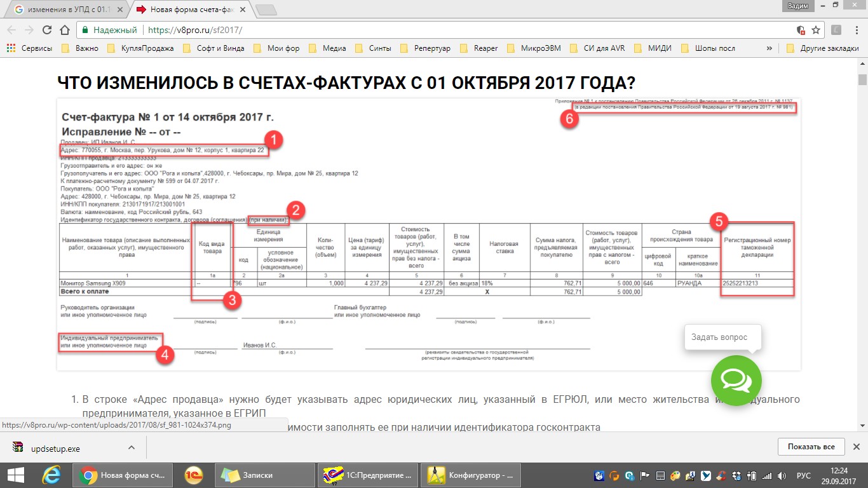This screenshot has height=488, width=868.
Task: Click the home page icon
Action: [x=64, y=30]
